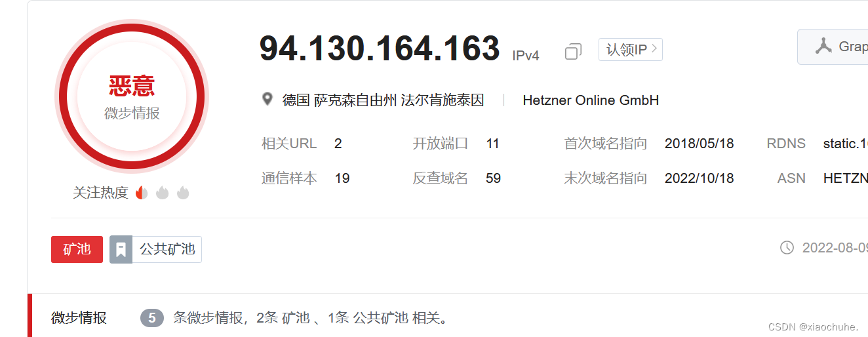Click the gray badge showing 5

point(152,319)
